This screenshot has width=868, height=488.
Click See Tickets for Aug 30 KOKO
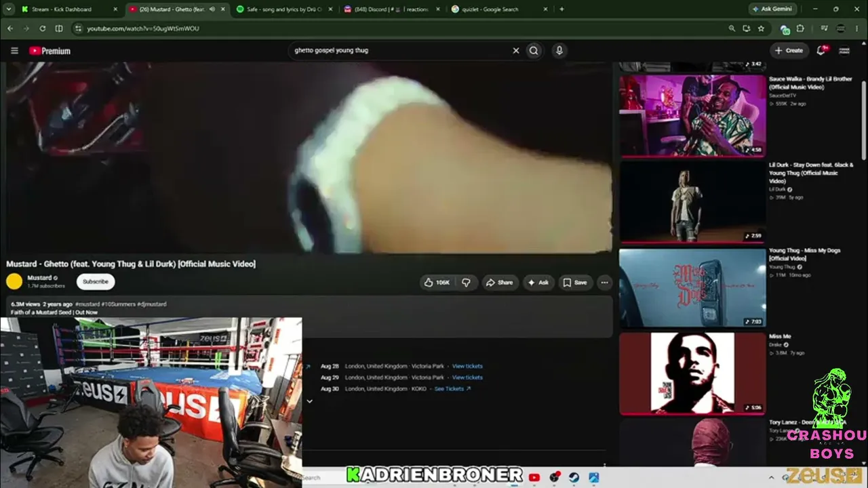tap(452, 389)
